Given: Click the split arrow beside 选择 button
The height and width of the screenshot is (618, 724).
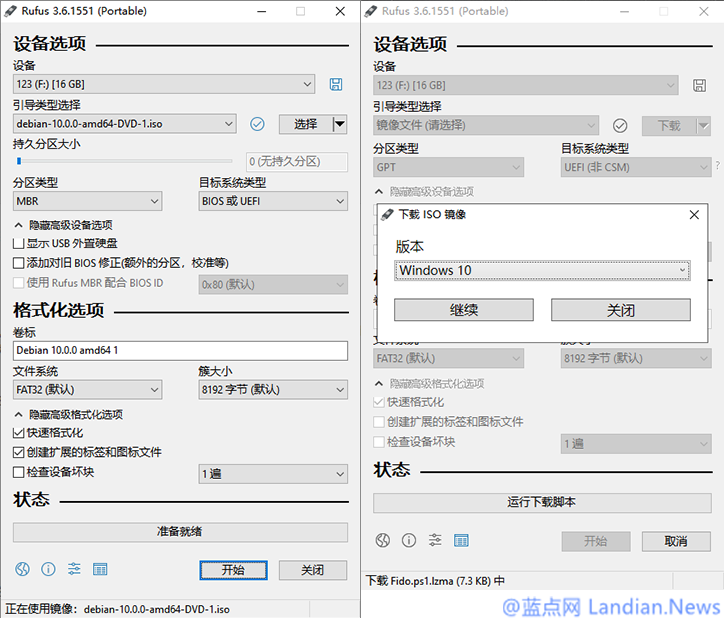Looking at the screenshot, I should 339,124.
